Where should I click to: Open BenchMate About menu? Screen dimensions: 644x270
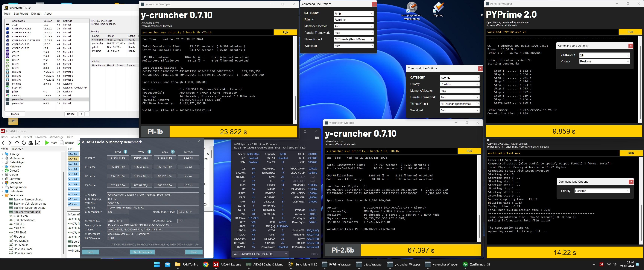click(x=48, y=13)
